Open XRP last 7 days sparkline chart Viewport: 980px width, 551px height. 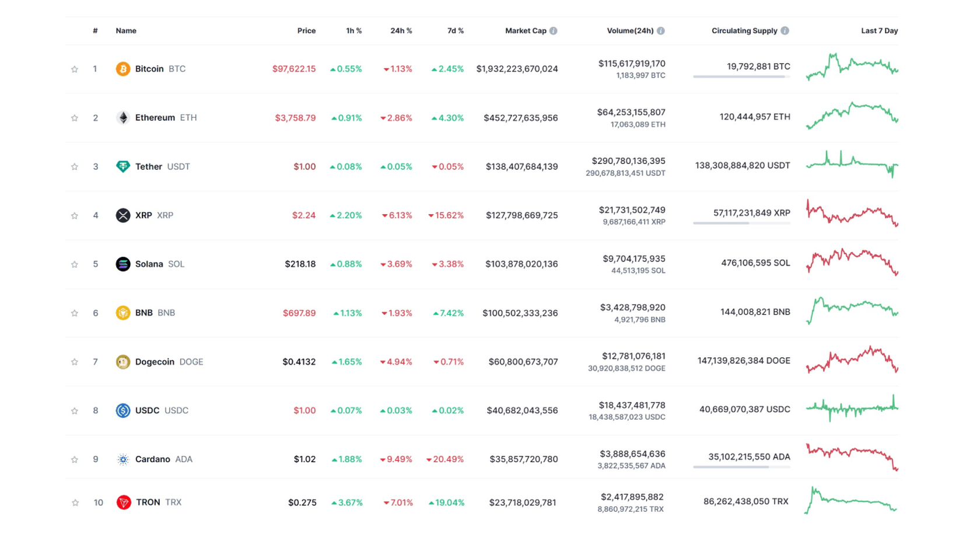point(852,213)
